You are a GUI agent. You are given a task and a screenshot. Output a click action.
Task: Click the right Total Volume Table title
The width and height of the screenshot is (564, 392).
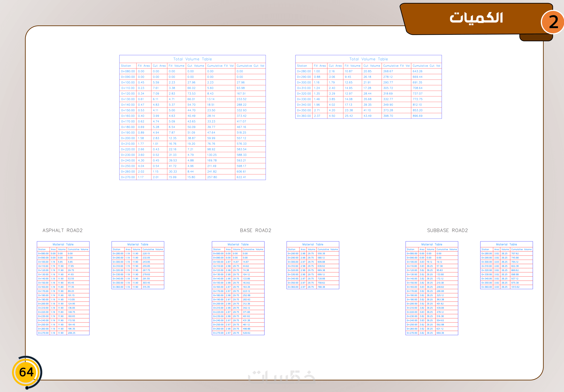pyautogui.click(x=368, y=59)
